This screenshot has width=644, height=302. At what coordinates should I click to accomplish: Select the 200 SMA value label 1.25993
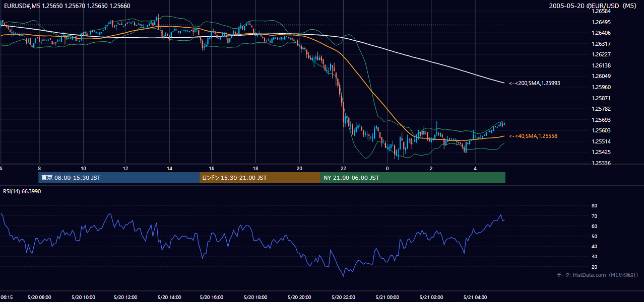click(535, 83)
